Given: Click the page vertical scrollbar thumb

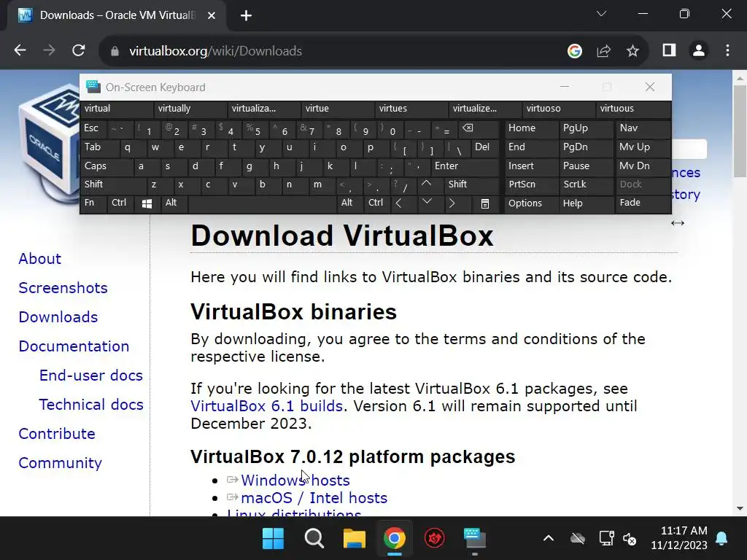Looking at the screenshot, I should 740,131.
